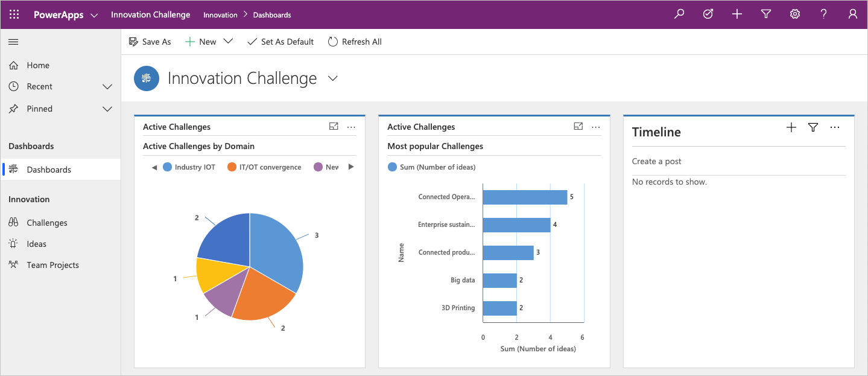Click New in the command bar
868x376 pixels.
click(201, 42)
